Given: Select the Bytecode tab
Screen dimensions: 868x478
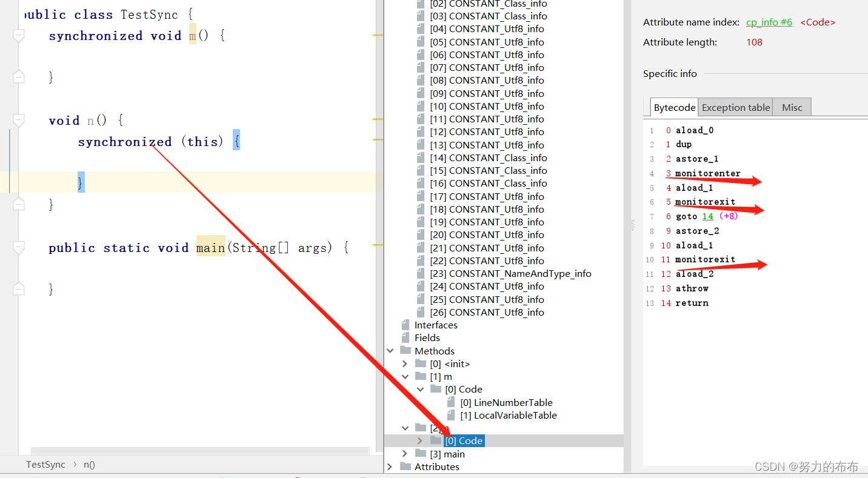Looking at the screenshot, I should tap(674, 107).
